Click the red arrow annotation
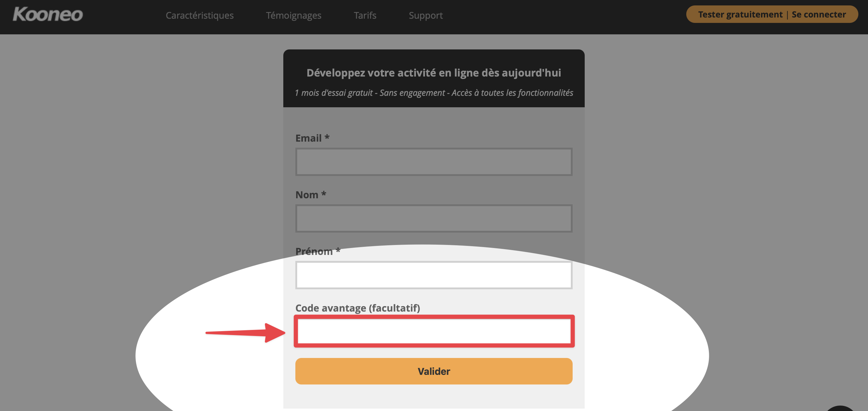868x411 pixels. tap(245, 333)
